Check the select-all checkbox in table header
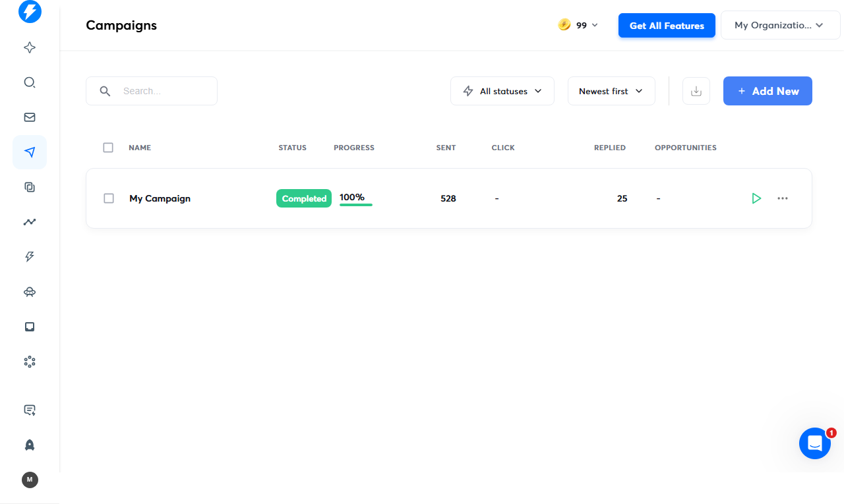 [x=108, y=148]
